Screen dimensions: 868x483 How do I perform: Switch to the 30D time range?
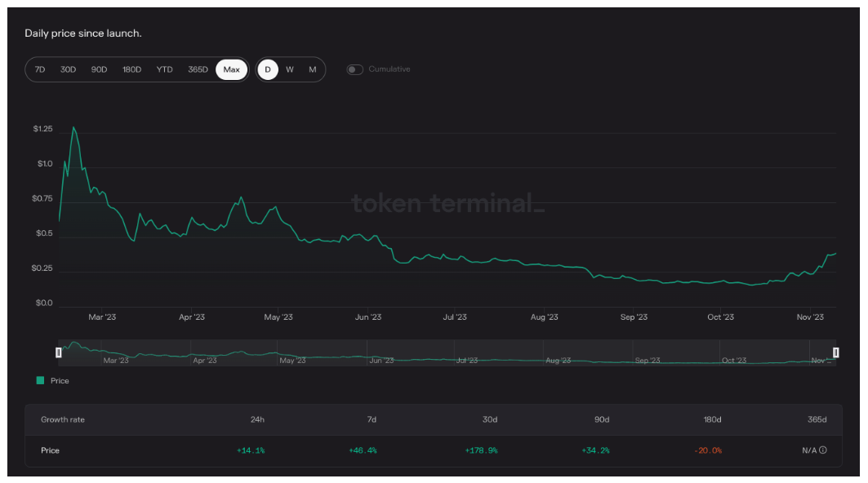coord(69,69)
